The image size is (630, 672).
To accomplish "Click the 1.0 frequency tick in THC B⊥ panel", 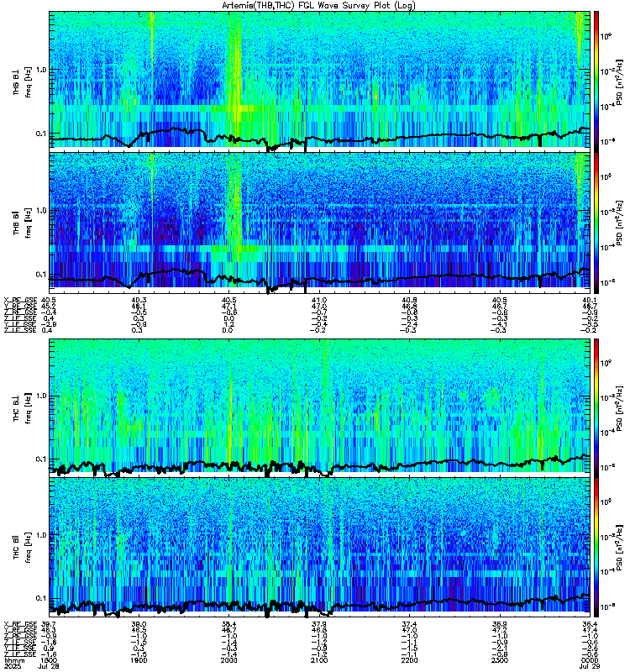I will pos(41,396).
